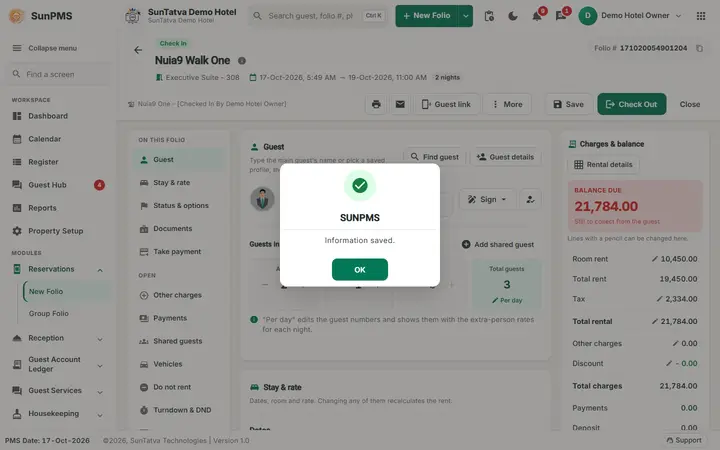Focus the Search guest, folio field
Screen dimensions: 720x450
[x=318, y=16]
